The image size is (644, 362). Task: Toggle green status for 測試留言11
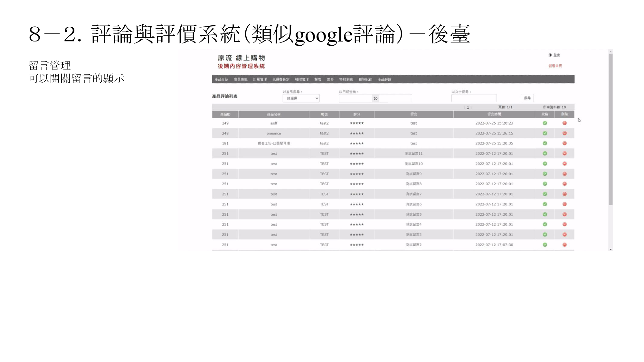pyautogui.click(x=545, y=153)
